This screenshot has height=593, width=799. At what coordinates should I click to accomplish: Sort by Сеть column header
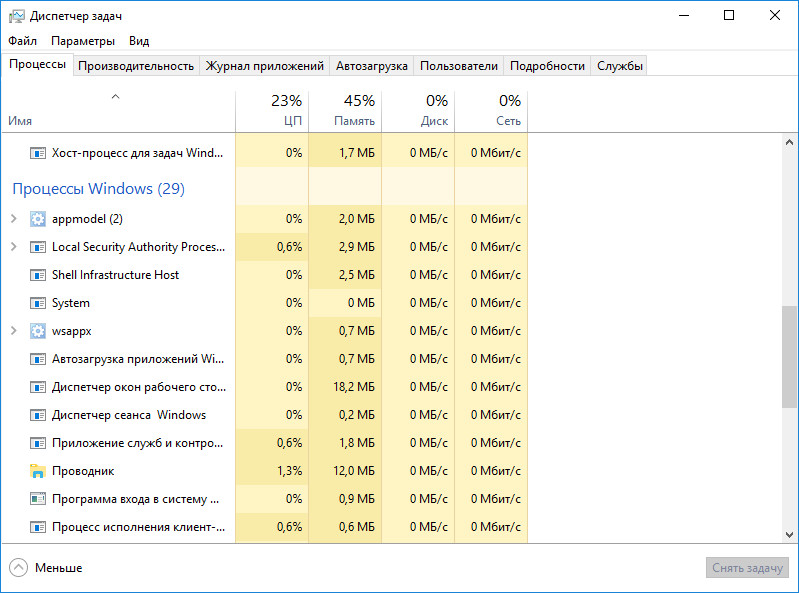tap(491, 111)
